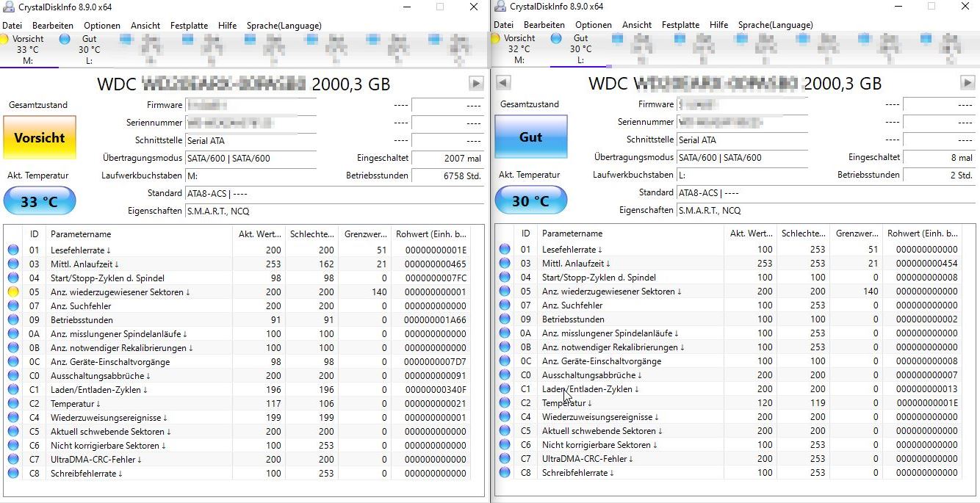Open the Ansicht menu
The width and height of the screenshot is (980, 503).
click(145, 25)
